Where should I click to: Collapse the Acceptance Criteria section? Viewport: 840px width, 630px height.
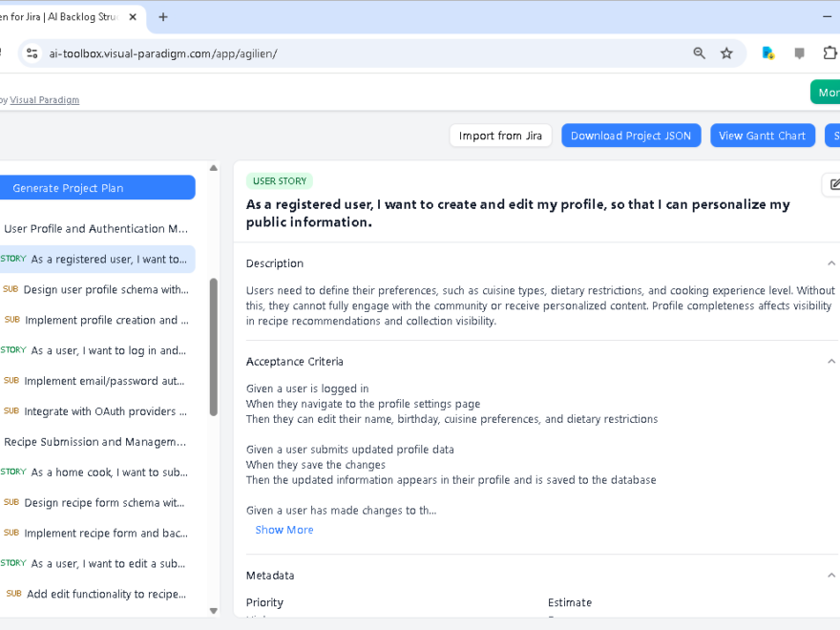[831, 361]
